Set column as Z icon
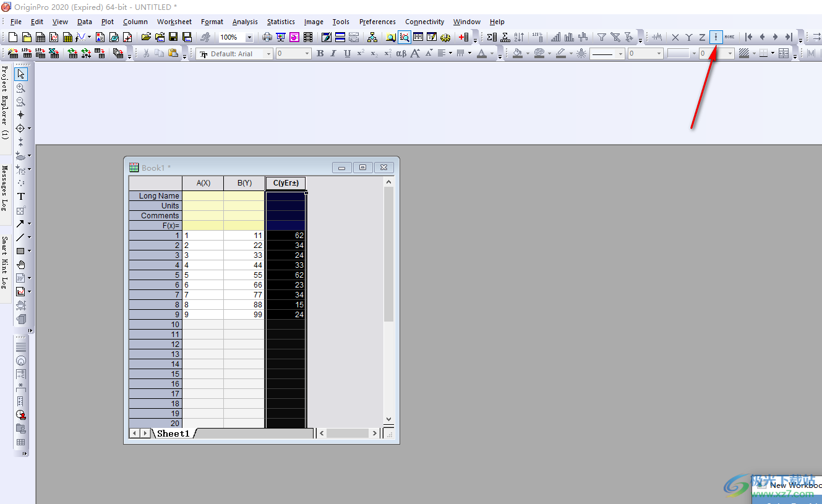The image size is (822, 504). [702, 37]
